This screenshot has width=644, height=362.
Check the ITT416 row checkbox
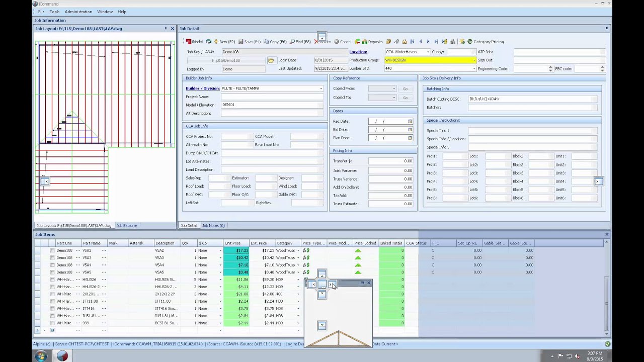point(52,309)
